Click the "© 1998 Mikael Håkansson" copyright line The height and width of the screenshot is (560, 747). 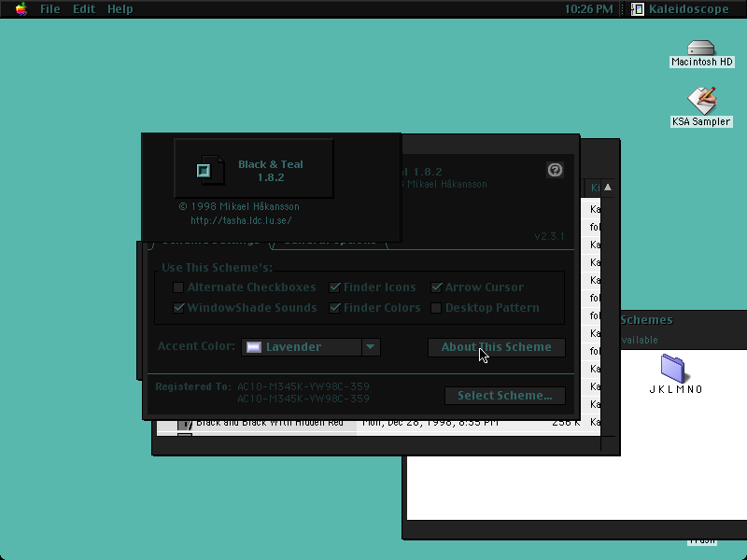(x=239, y=206)
